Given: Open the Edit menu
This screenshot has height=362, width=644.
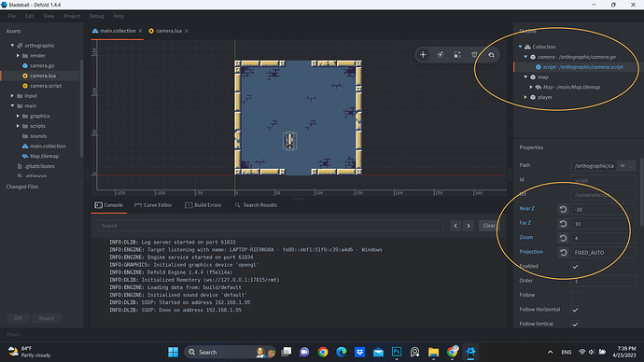Looking at the screenshot, I should coord(30,16).
